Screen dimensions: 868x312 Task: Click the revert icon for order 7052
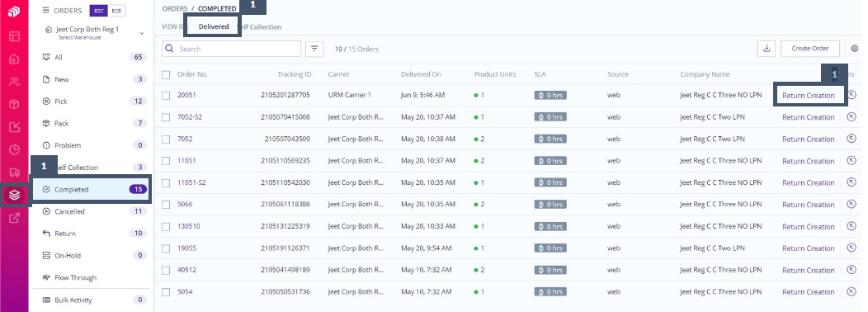(851, 139)
